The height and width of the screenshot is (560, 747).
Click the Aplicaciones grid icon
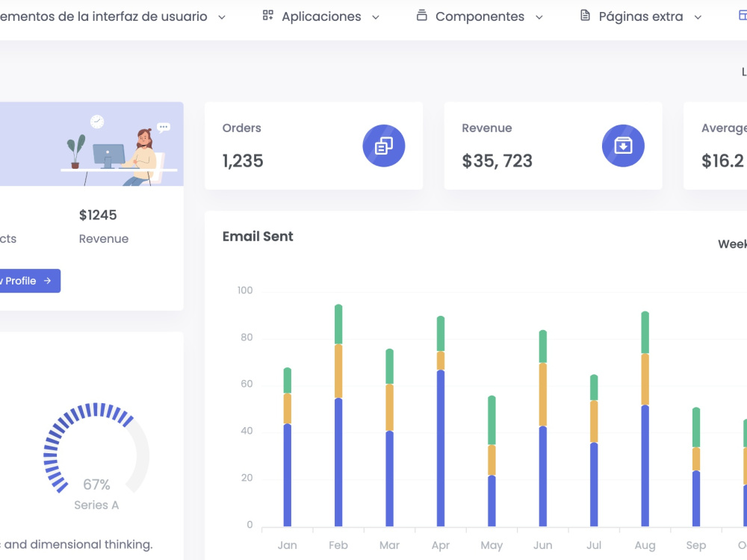pos(267,16)
